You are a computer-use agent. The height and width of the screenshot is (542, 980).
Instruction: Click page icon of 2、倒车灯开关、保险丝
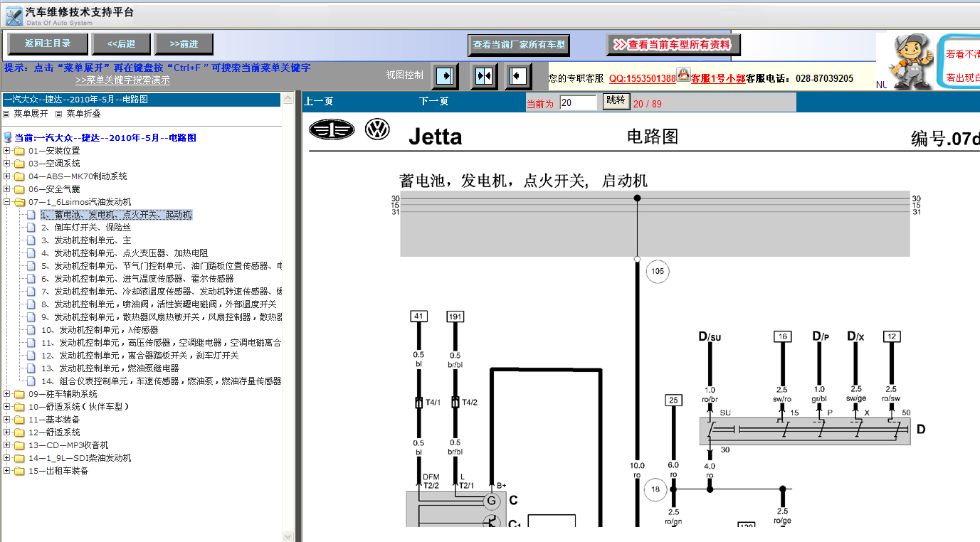point(31,228)
